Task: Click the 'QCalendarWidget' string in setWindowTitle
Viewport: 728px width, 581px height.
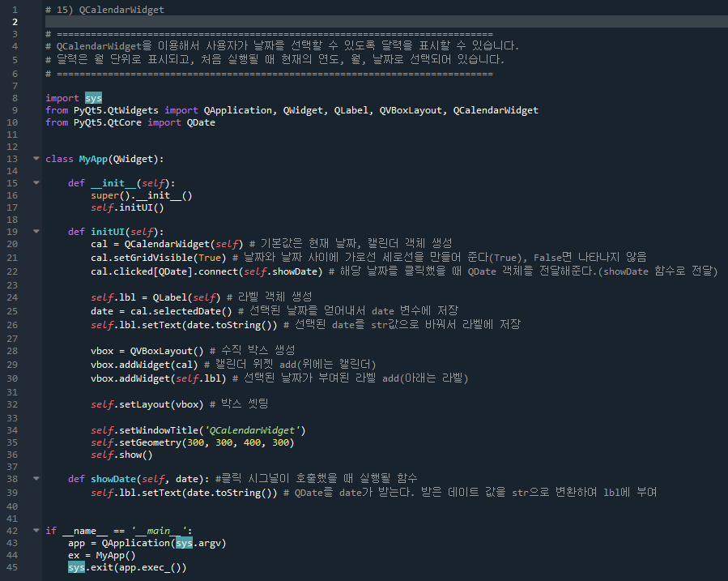Action: [x=252, y=430]
